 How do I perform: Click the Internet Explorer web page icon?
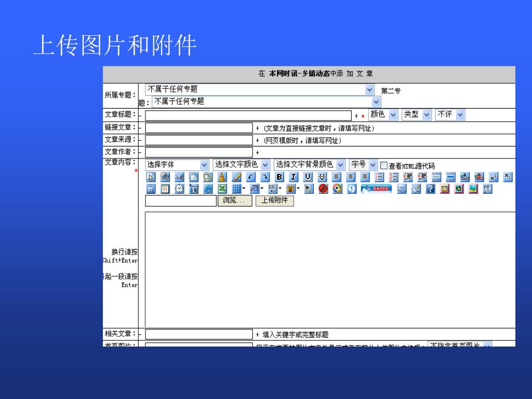coord(208,189)
